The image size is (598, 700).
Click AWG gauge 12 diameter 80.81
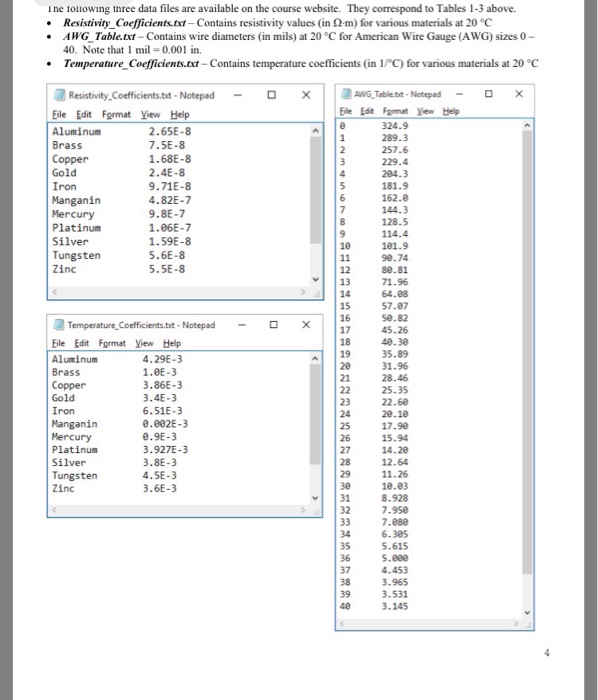point(395,270)
